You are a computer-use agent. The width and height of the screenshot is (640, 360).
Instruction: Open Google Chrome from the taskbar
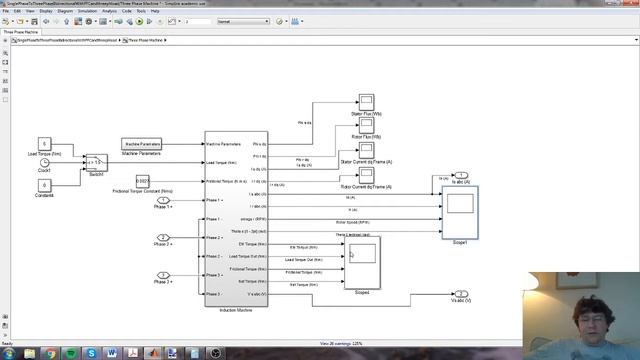(x=50, y=353)
